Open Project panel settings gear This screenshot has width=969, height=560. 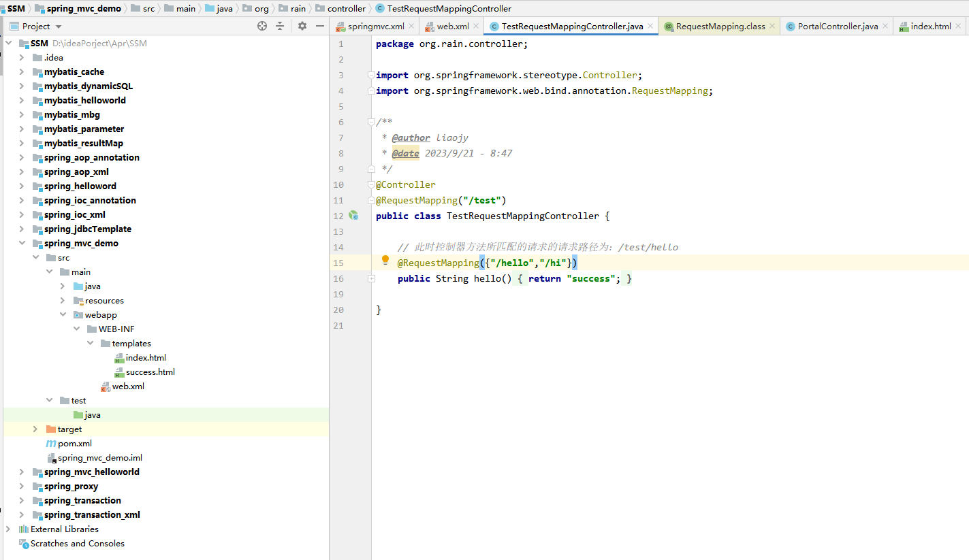coord(302,26)
